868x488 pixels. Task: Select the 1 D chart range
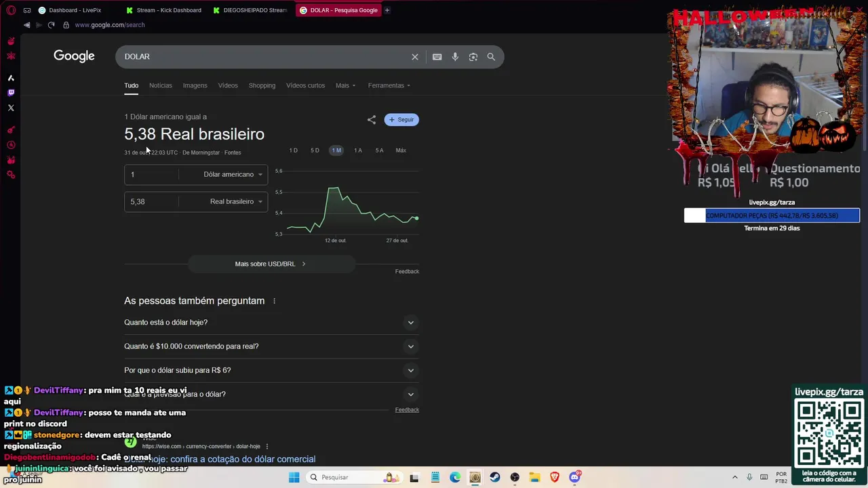[x=293, y=150]
